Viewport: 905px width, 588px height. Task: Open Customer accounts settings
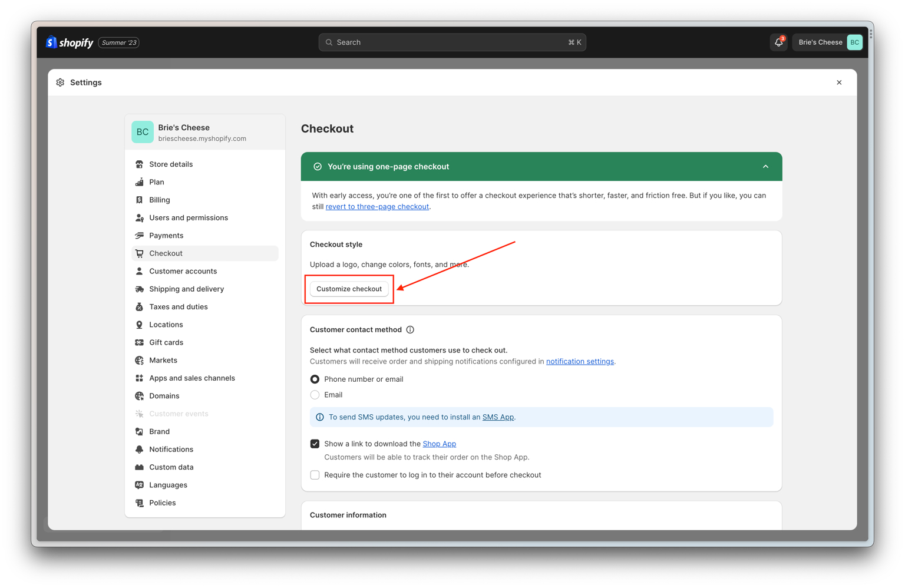coord(205,271)
